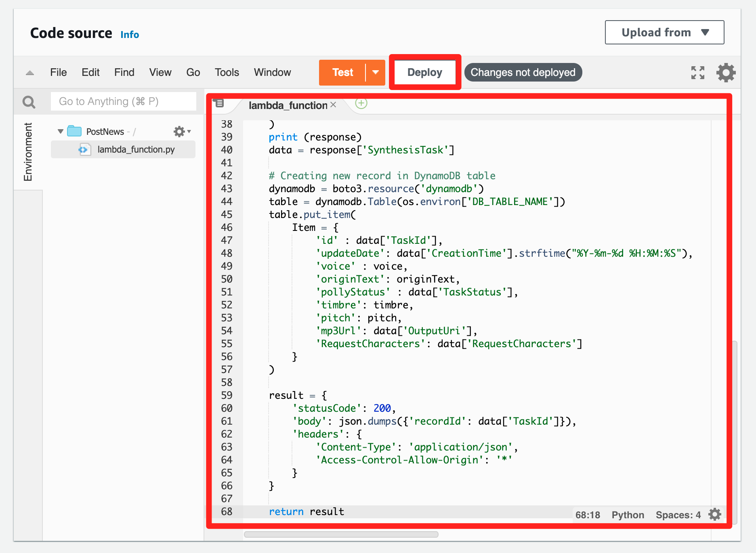Open IDE preferences gear in the toolbar
The height and width of the screenshot is (553, 756).
(x=726, y=73)
